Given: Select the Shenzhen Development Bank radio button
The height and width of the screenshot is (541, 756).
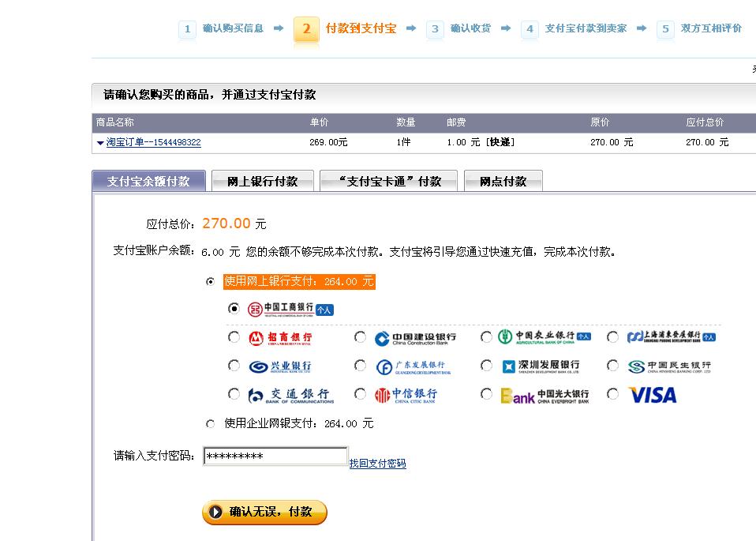Looking at the screenshot, I should point(486,366).
